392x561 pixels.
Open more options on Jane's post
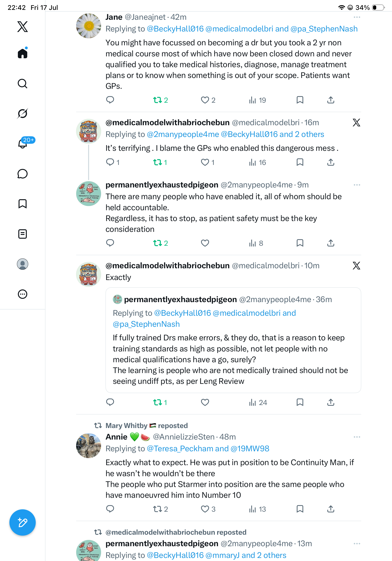(x=357, y=17)
